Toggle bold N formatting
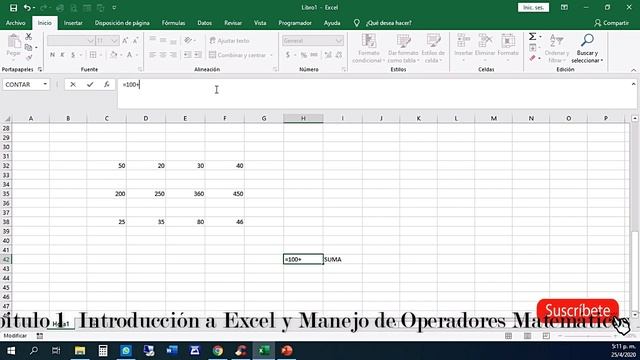 52,55
